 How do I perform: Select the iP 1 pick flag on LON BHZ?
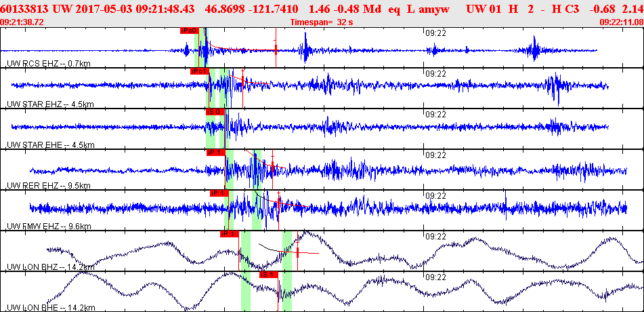pos(230,234)
